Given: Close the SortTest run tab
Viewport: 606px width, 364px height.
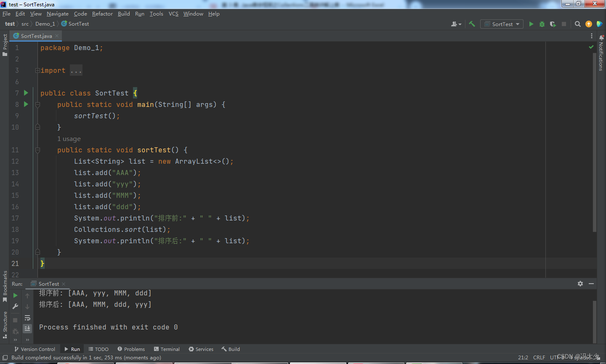Looking at the screenshot, I should coord(64,284).
